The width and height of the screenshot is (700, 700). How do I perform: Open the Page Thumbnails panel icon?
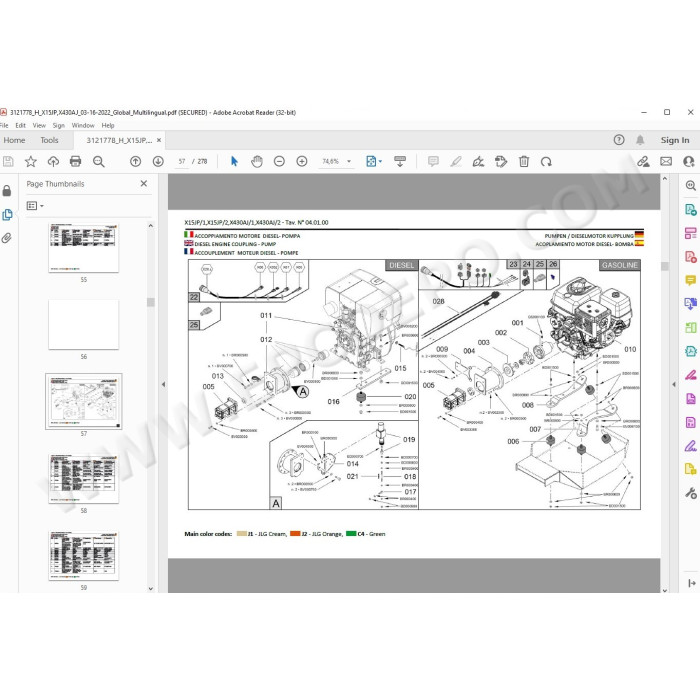tap(7, 214)
